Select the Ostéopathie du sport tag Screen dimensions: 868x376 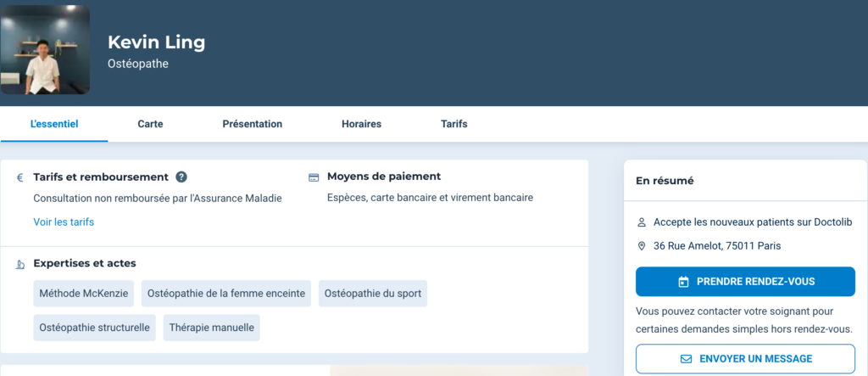[x=372, y=294]
